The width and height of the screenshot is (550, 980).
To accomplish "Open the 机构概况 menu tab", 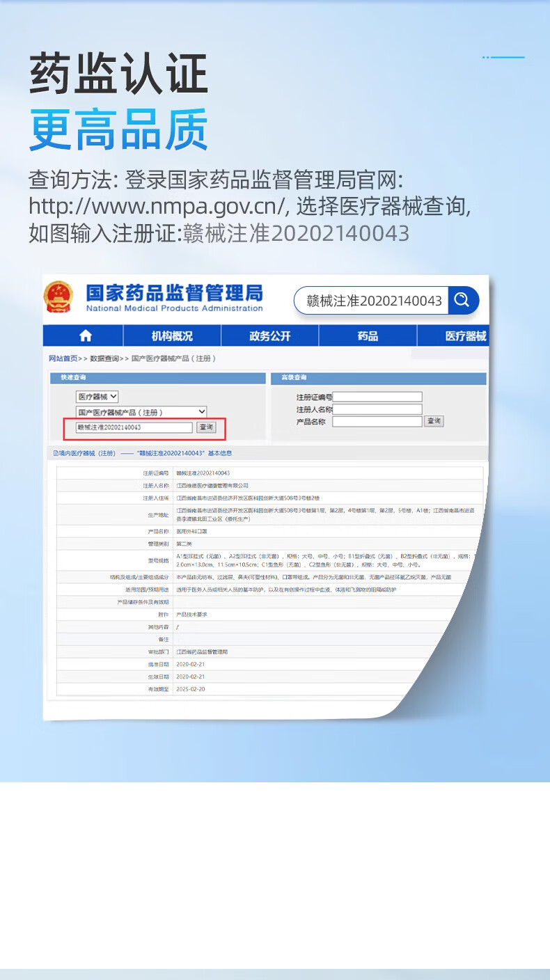I will tap(172, 336).
